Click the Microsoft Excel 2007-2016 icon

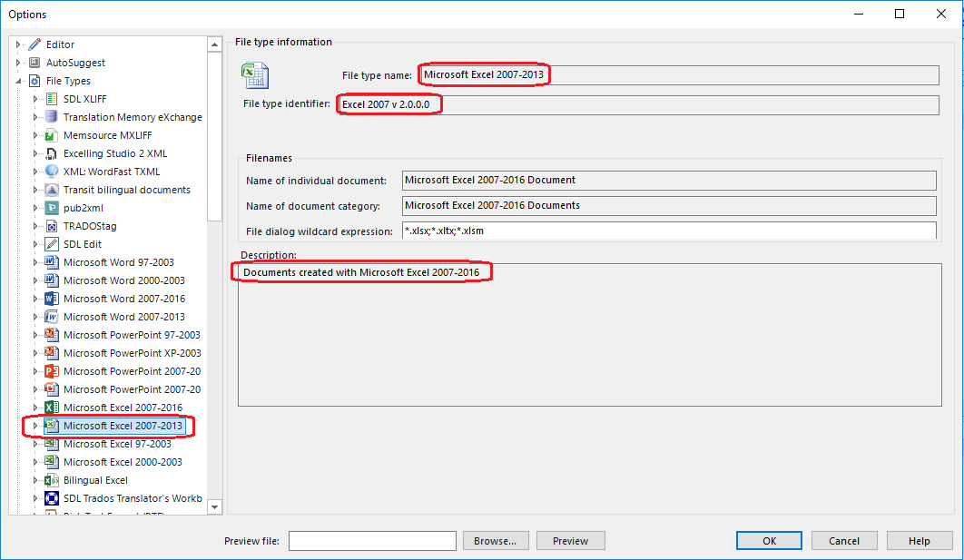[x=53, y=407]
